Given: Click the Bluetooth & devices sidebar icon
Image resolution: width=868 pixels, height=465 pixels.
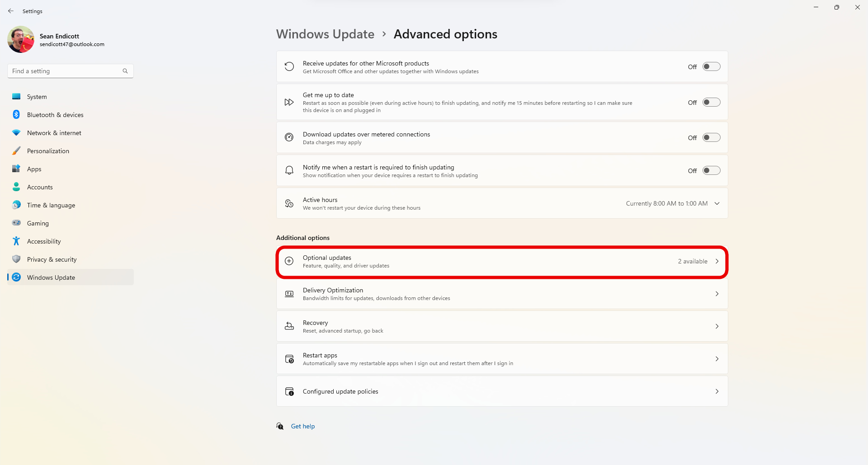Looking at the screenshot, I should (16, 115).
